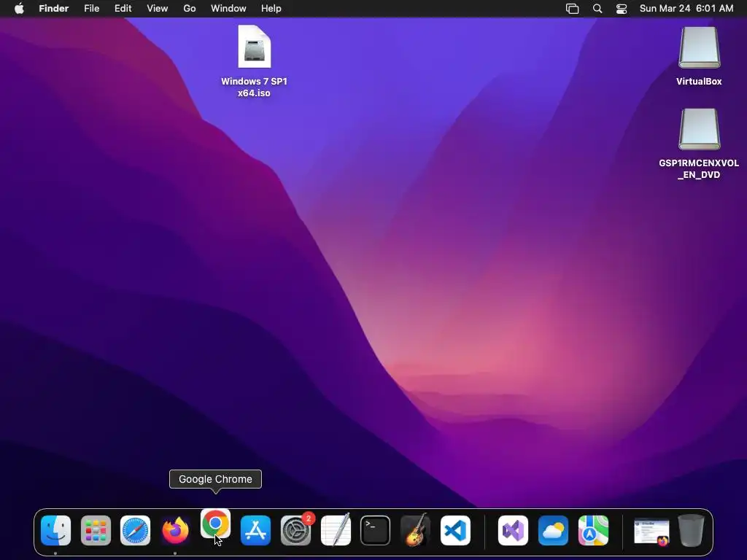This screenshot has height=560, width=747.
Task: Open Finder from the Dock
Action: coord(55,531)
